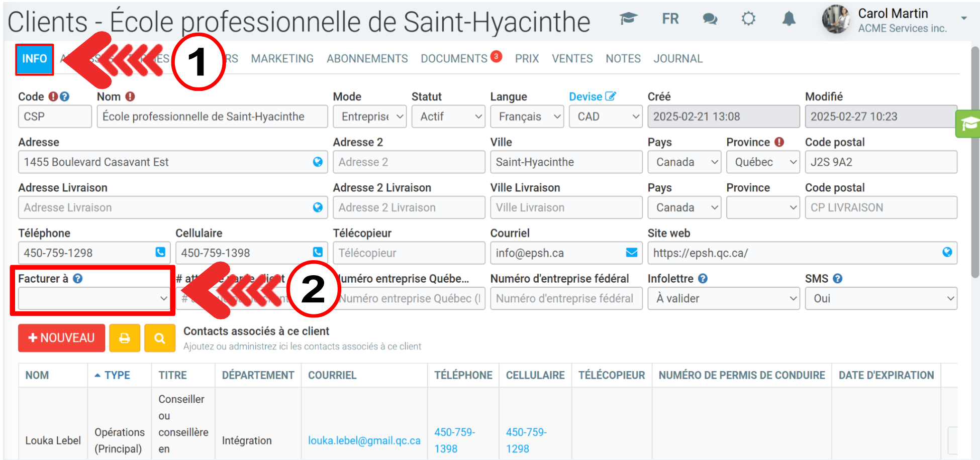Expand the Statut dropdown showing Actif

click(448, 117)
